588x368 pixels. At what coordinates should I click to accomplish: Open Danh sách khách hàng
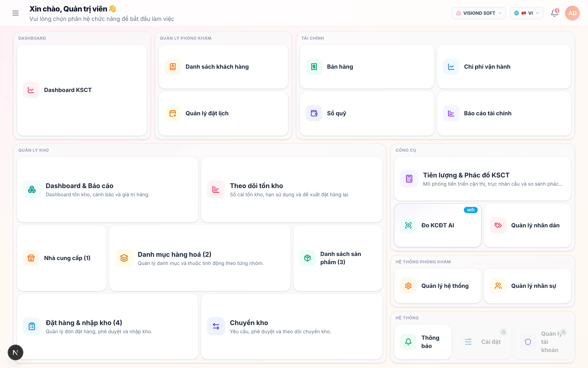[223, 67]
